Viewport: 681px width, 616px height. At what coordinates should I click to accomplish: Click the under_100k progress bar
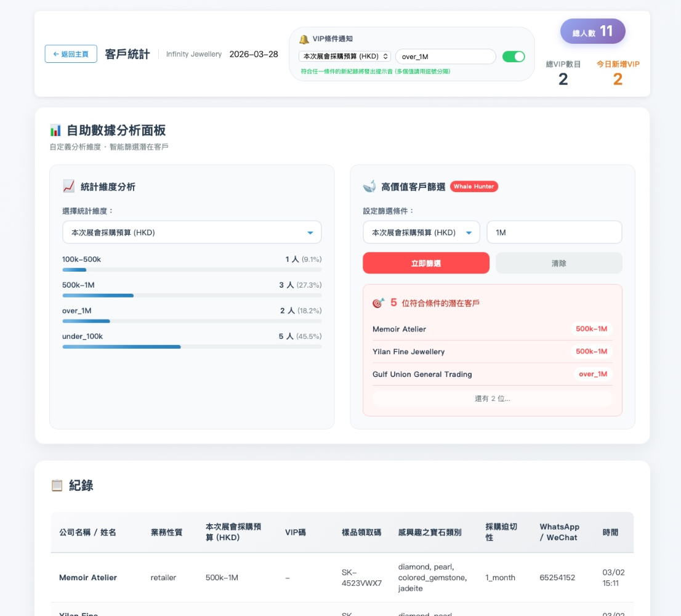(192, 347)
